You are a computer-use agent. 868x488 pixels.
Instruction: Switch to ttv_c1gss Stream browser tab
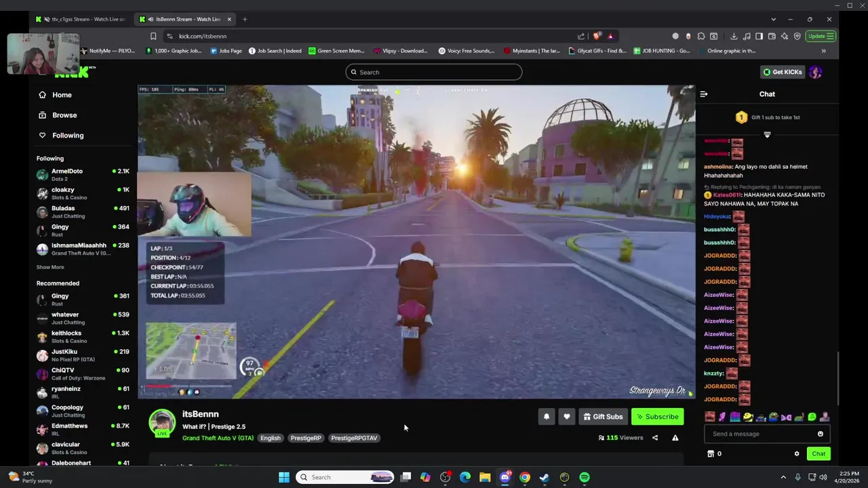click(x=81, y=19)
